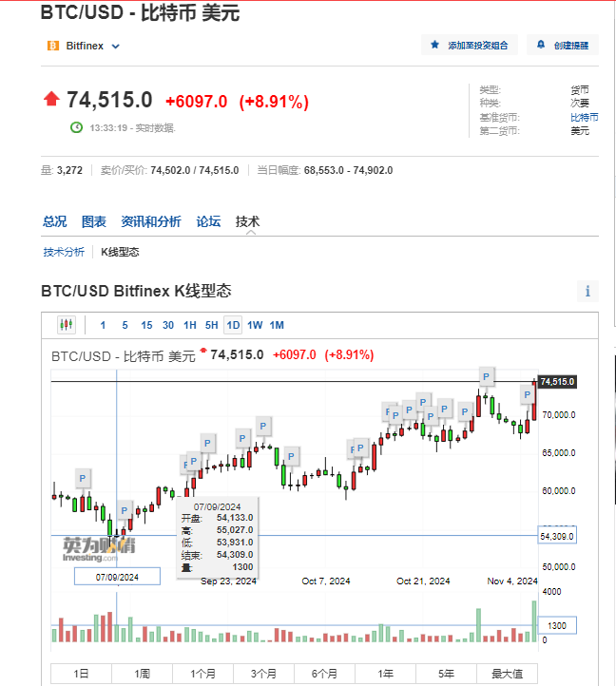The image size is (616, 686).
Task: Open the 技术分析 sub-link
Action: 64,252
